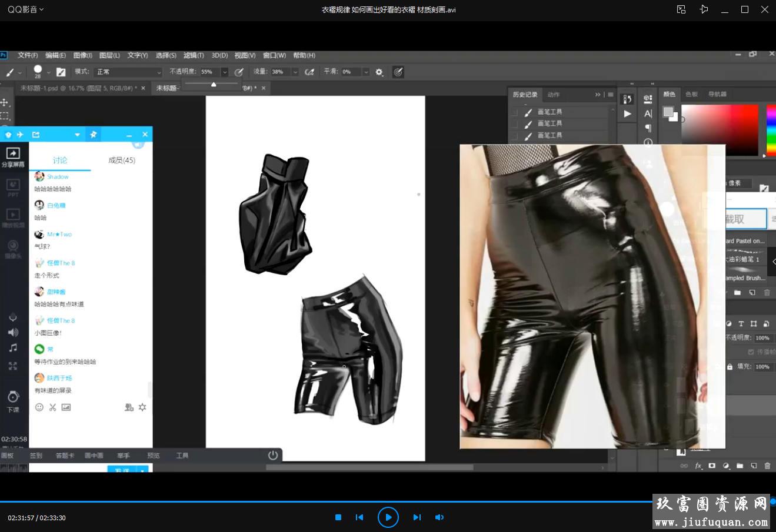The width and height of the screenshot is (776, 532).
Task: Click the scissors screenshot icon in chat
Action: click(x=53, y=407)
